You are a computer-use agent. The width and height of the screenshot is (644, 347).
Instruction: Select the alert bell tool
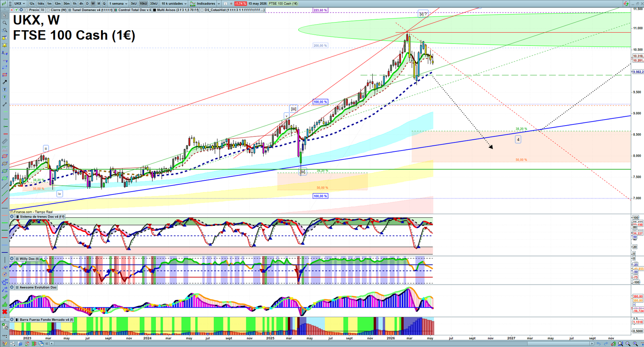(x=5, y=45)
